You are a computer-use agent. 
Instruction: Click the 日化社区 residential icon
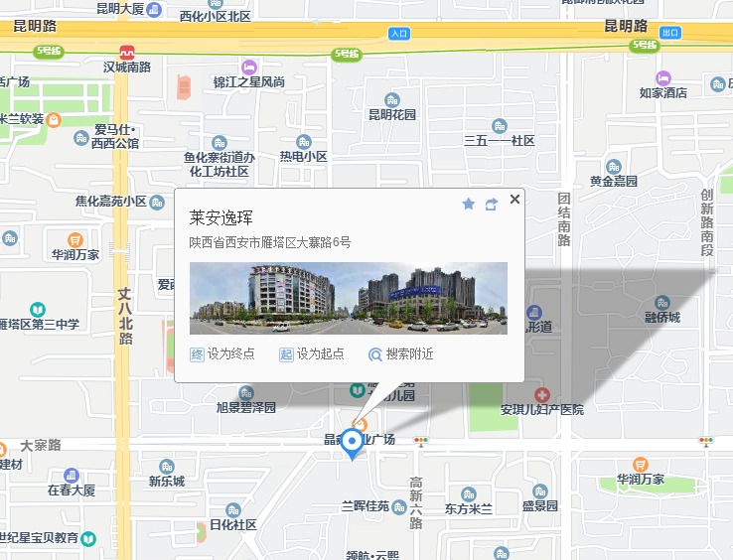232,510
